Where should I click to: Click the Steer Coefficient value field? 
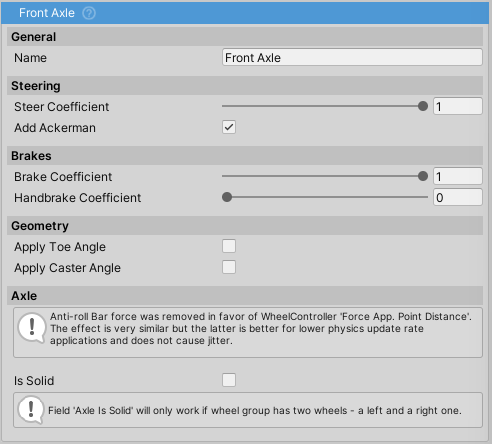[x=458, y=106]
